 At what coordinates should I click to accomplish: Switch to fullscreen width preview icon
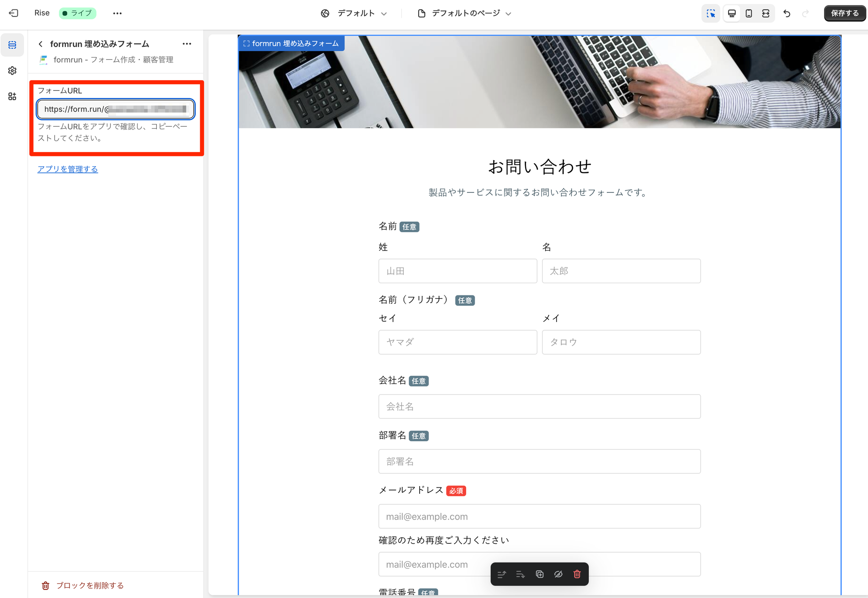coord(766,13)
